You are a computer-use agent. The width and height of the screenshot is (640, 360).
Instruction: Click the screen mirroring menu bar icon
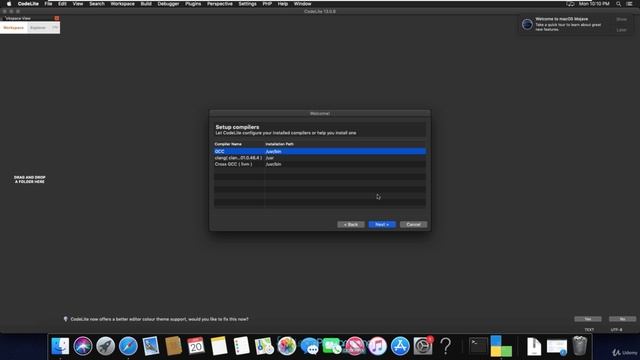tap(570, 4)
